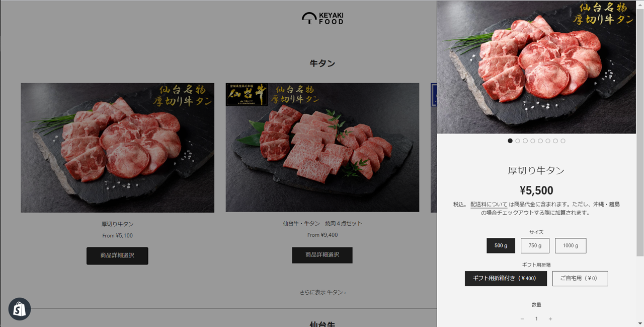Open 配送料について shipping link
The width and height of the screenshot is (644, 327).
click(x=489, y=205)
